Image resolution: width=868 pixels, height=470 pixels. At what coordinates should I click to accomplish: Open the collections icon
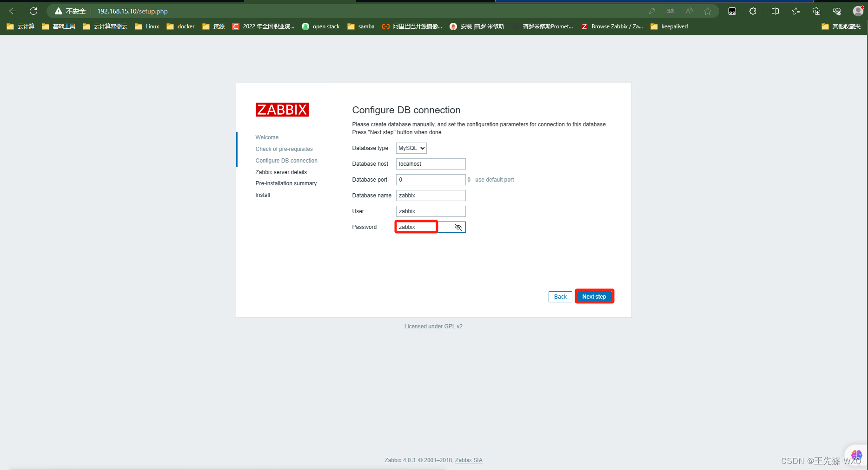point(816,11)
